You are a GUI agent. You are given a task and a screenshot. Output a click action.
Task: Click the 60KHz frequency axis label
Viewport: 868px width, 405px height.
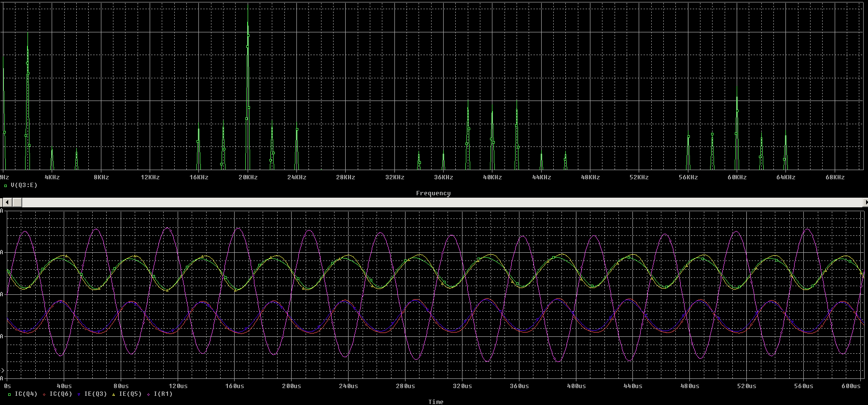[737, 177]
